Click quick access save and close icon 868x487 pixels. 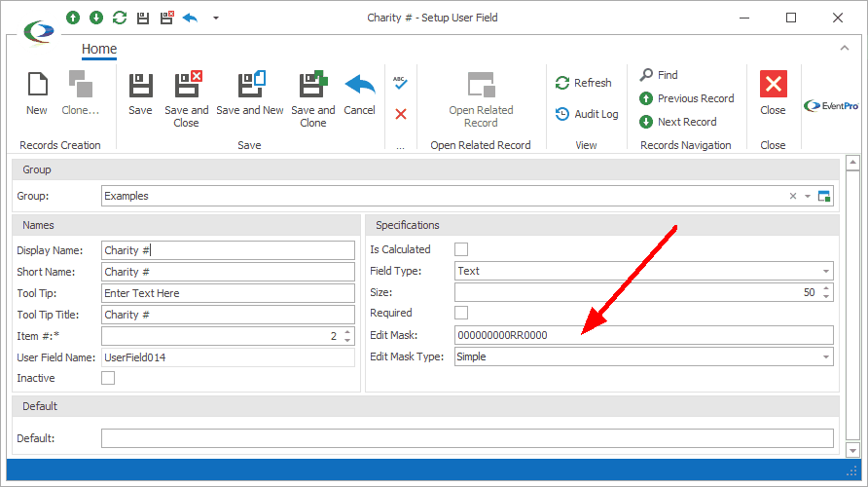[x=166, y=18]
